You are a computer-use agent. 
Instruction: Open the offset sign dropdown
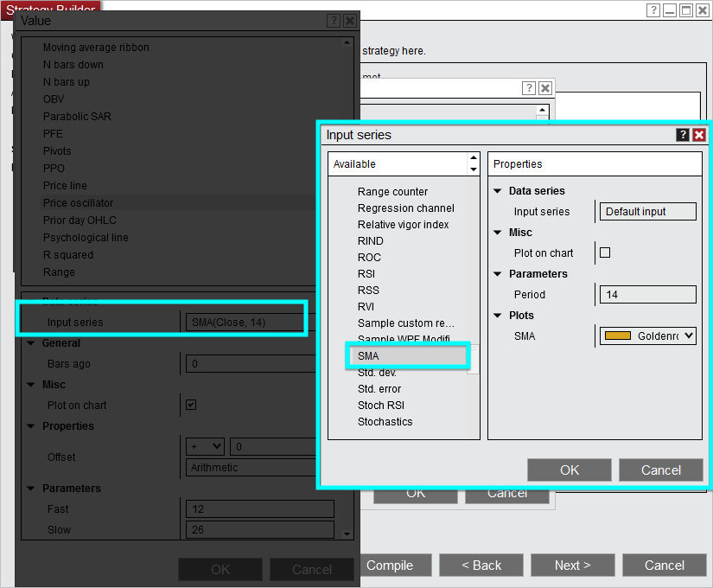[205, 446]
